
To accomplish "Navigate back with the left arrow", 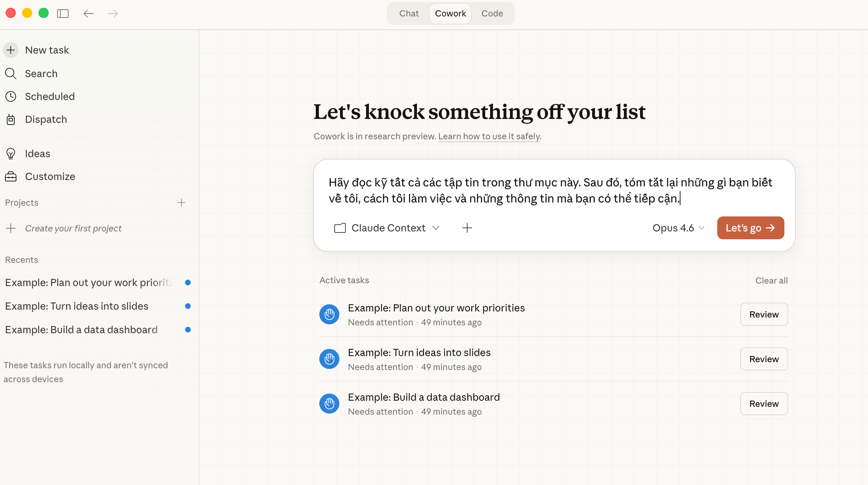I will (x=88, y=14).
